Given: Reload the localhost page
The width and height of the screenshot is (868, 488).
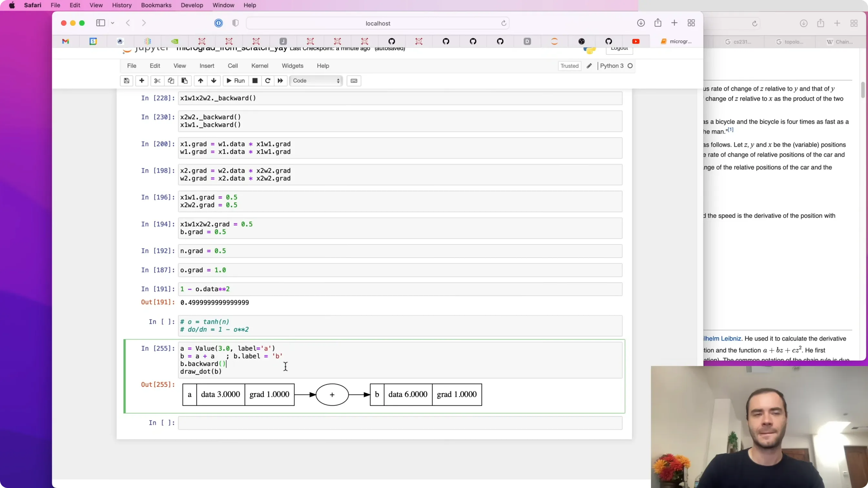Looking at the screenshot, I should pyautogui.click(x=504, y=23).
